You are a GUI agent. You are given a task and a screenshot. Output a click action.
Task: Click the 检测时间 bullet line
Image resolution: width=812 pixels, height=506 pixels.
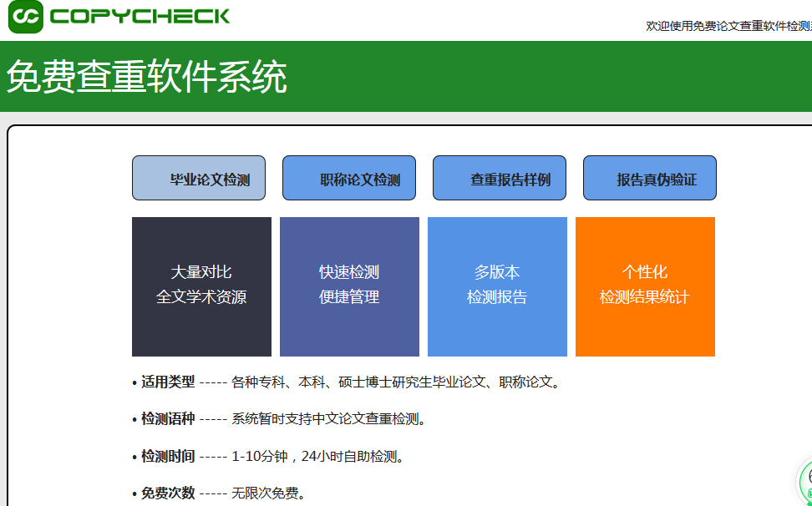pos(269,457)
